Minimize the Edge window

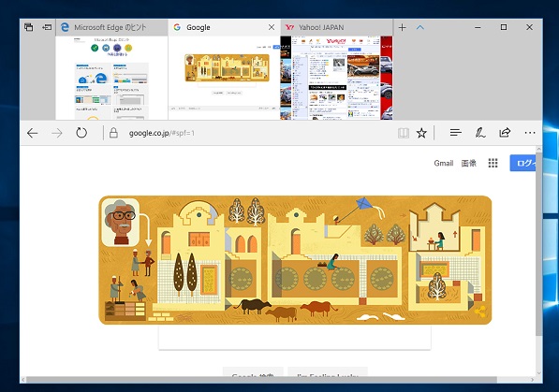coord(478,27)
